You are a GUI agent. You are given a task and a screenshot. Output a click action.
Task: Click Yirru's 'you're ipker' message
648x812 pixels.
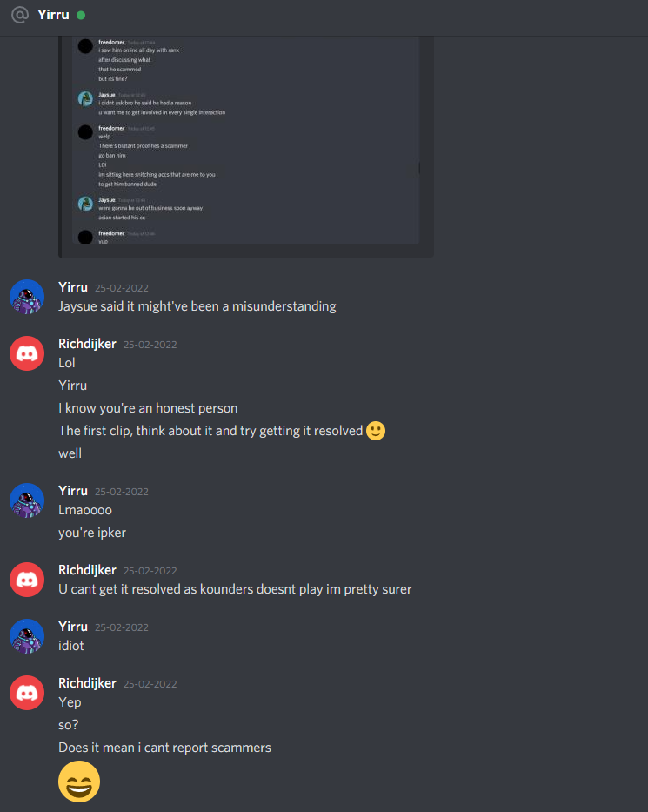pyautogui.click(x=92, y=533)
